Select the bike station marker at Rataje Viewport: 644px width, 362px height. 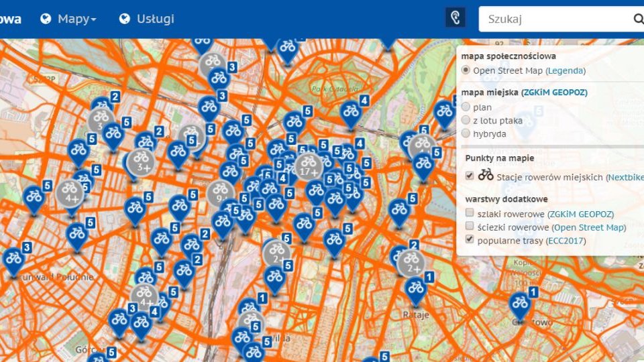coord(415,289)
